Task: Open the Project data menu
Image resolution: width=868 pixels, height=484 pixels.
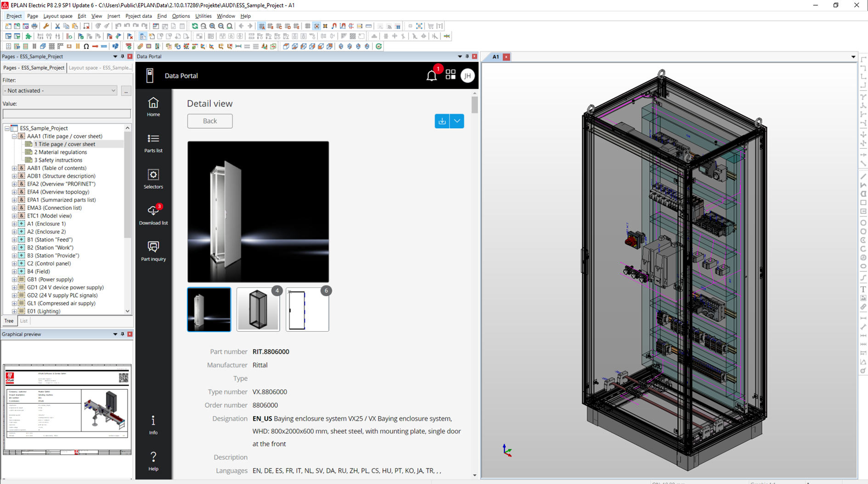Action: point(139,16)
